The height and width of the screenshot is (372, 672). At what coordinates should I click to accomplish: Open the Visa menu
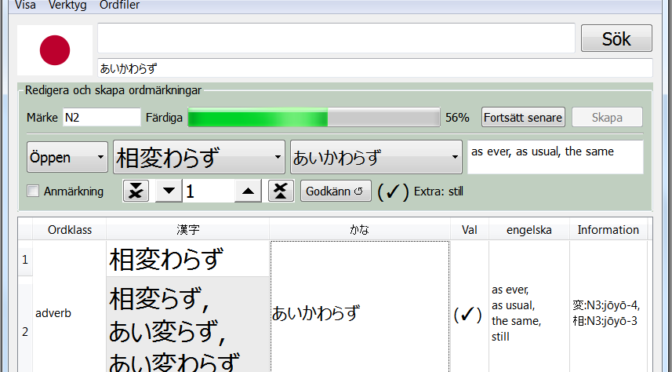click(25, 6)
